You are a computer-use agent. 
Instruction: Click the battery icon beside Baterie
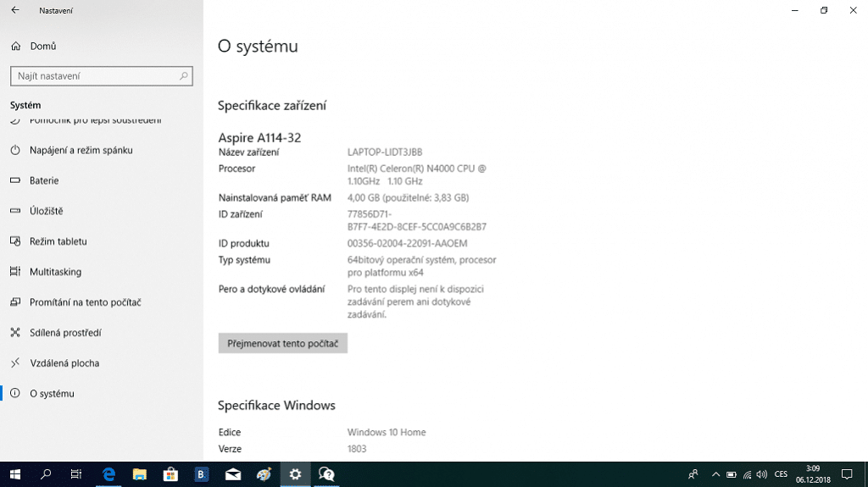[15, 180]
